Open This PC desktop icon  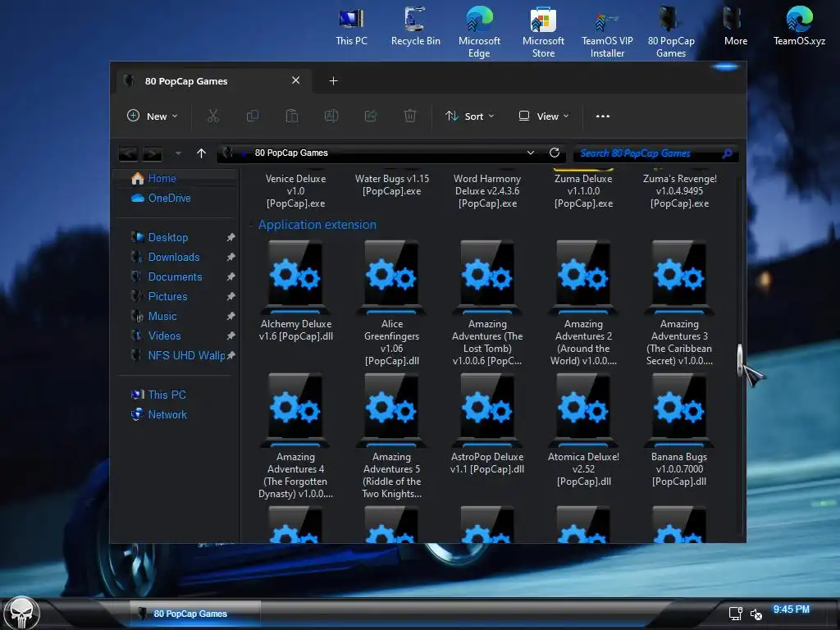(x=351, y=25)
